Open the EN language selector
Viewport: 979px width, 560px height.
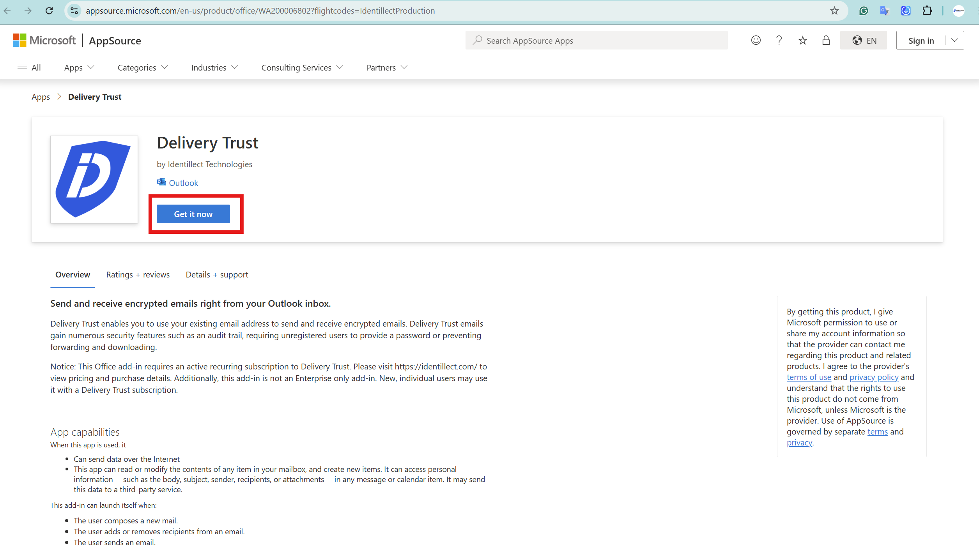[x=863, y=40]
